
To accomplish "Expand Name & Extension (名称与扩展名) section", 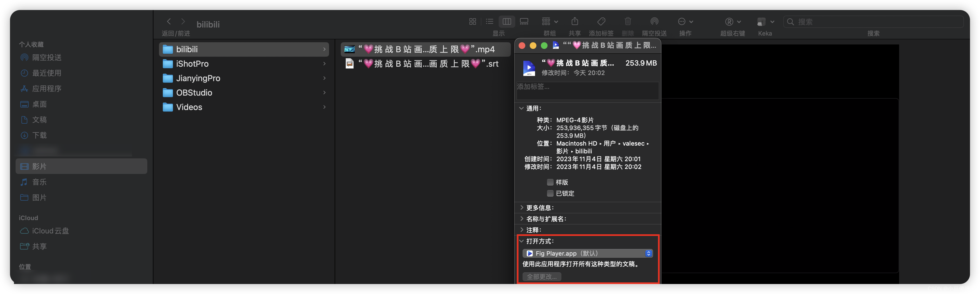I will (x=522, y=219).
